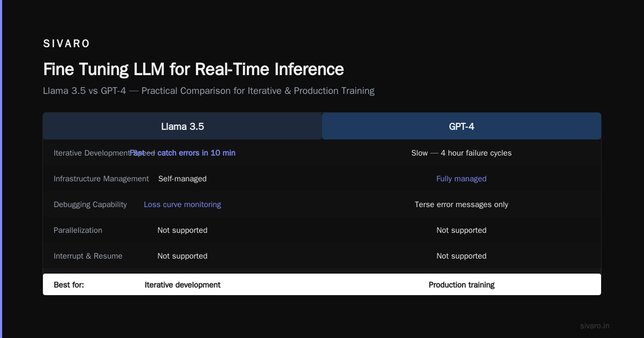This screenshot has height=338, width=644.
Task: Click 'Slow — 4 hour failure cycles' cell
Action: [x=462, y=153]
